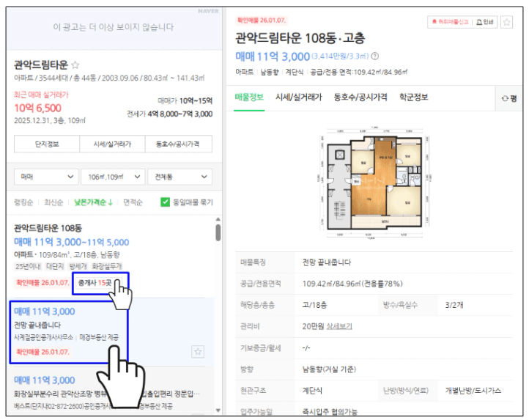Screen dimensions: 529x420
Task: Open the 106㎡,109㎡ area dropdown
Action: click(113, 177)
